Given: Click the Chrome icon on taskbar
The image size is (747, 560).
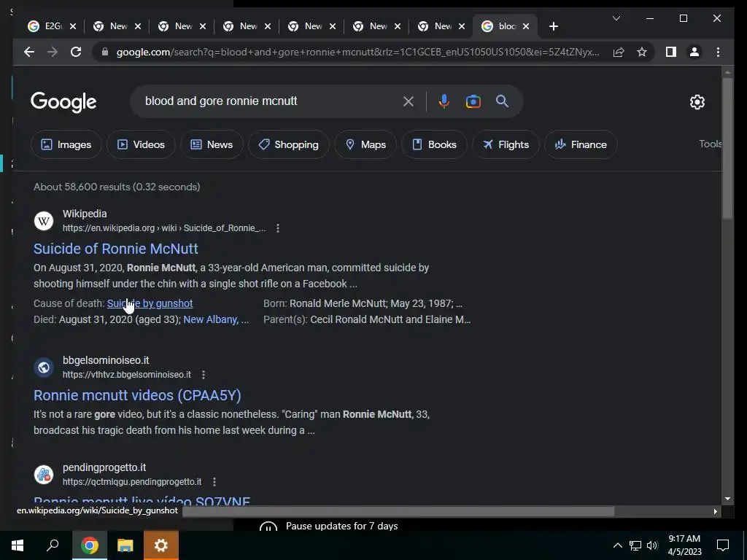Looking at the screenshot, I should coord(90,545).
